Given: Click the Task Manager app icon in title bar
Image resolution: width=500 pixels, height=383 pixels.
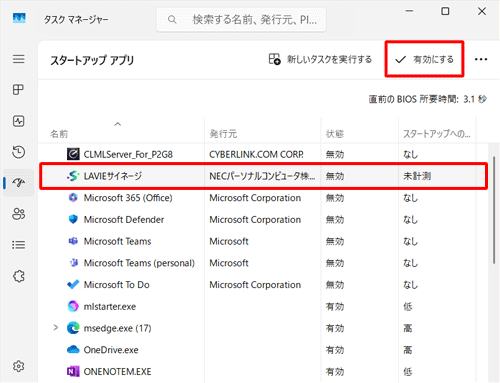Looking at the screenshot, I should (x=19, y=18).
